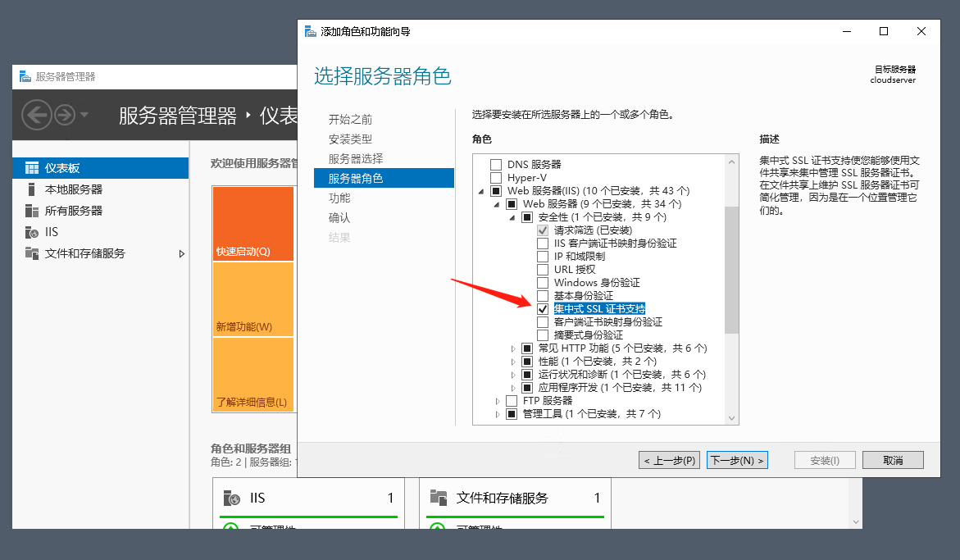960x560 pixels.
Task: Collapse the 安全性 tree node
Action: coord(512,216)
